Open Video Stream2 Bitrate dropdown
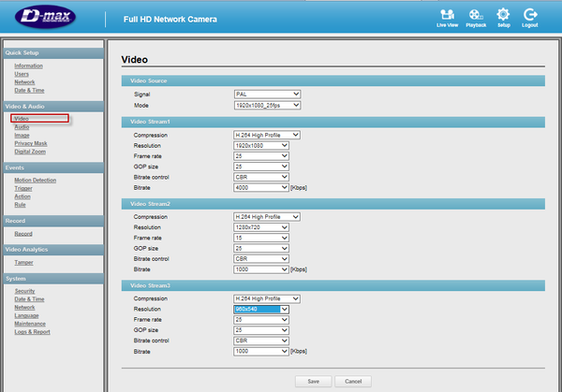 [x=261, y=269]
